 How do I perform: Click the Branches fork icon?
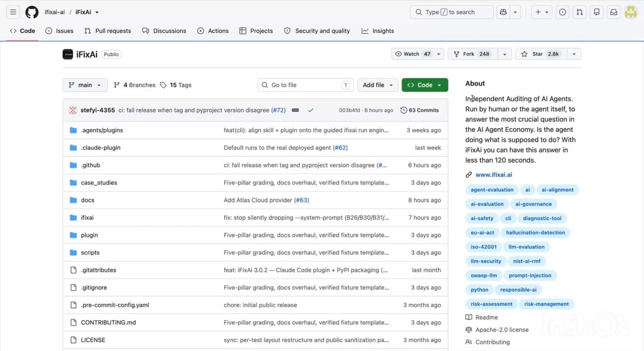pyautogui.click(x=116, y=85)
